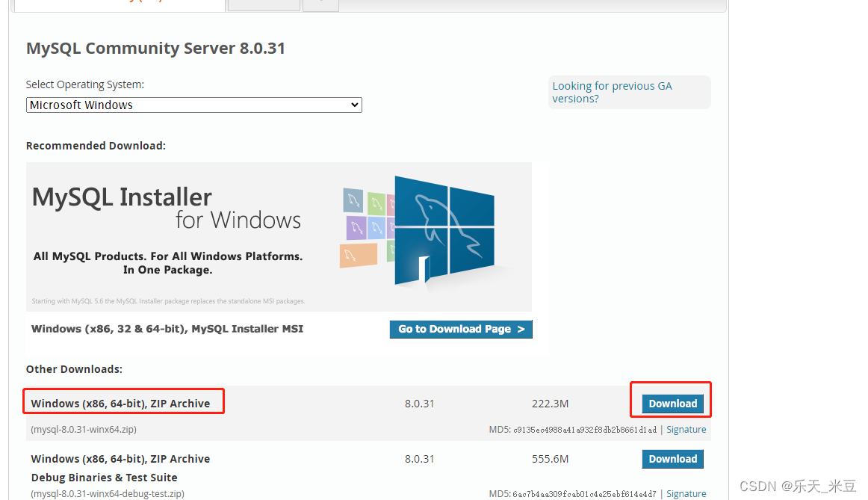Click the Recommended Download: heading
The height and width of the screenshot is (500, 868).
pyautogui.click(x=96, y=146)
